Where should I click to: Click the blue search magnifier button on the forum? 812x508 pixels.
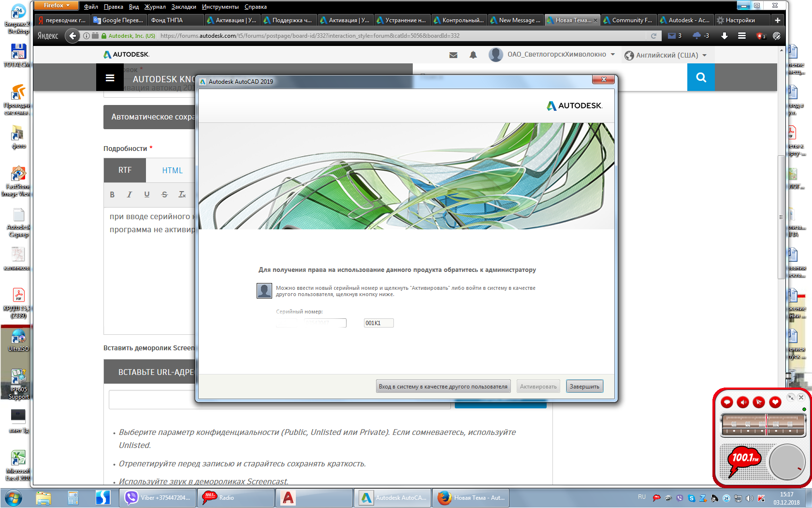pos(701,77)
